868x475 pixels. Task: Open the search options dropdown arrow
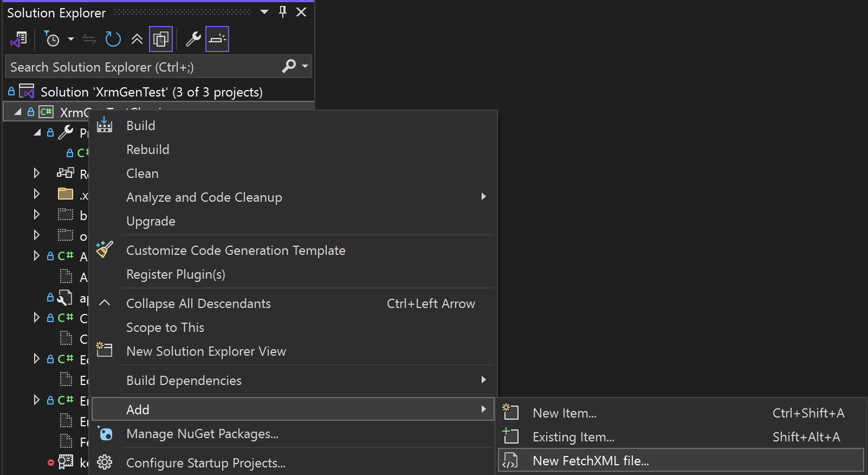click(305, 66)
